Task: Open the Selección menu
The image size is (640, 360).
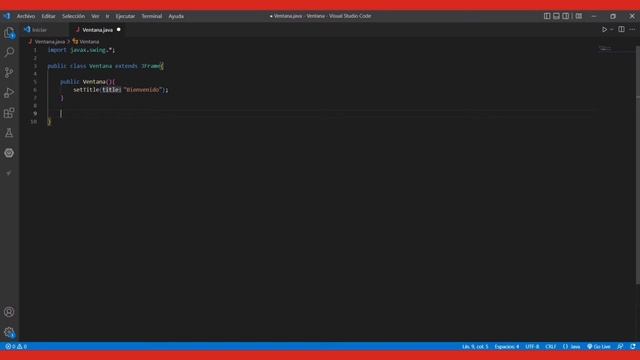Action: (x=73, y=16)
